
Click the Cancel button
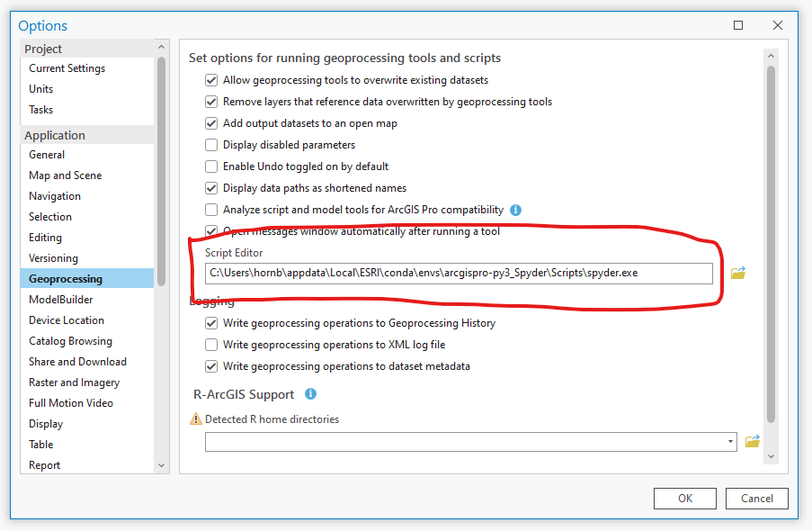point(756,498)
